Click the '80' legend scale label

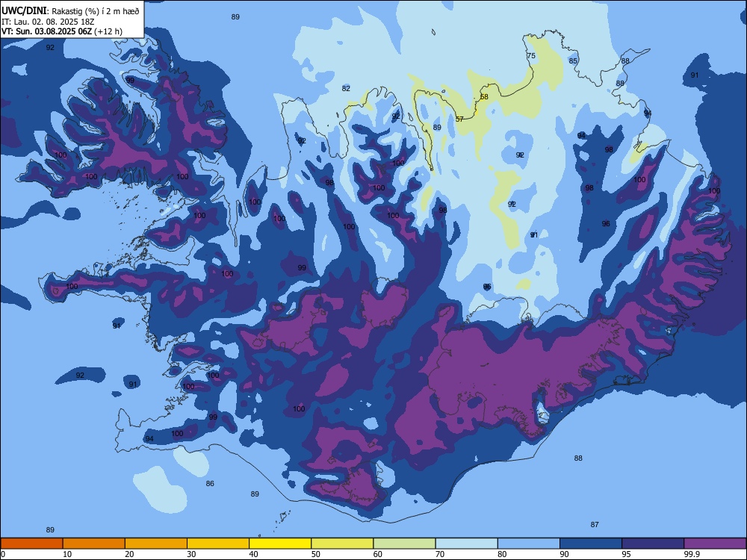[502, 554]
